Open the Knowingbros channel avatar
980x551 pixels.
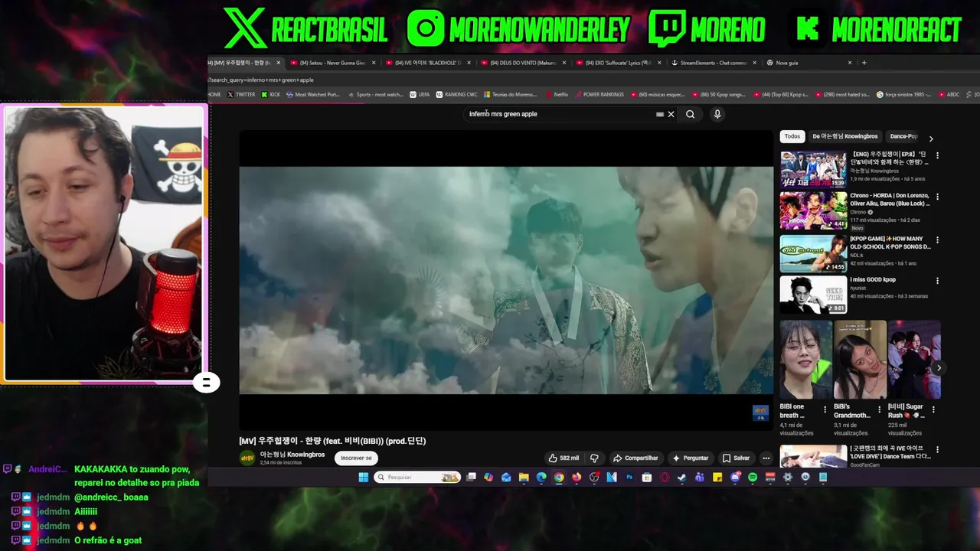(x=247, y=458)
